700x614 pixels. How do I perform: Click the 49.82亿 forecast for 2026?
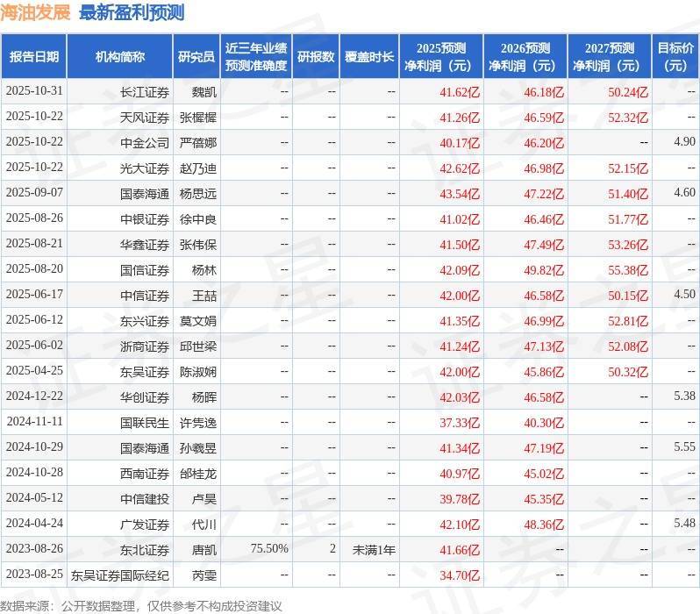tap(544, 271)
